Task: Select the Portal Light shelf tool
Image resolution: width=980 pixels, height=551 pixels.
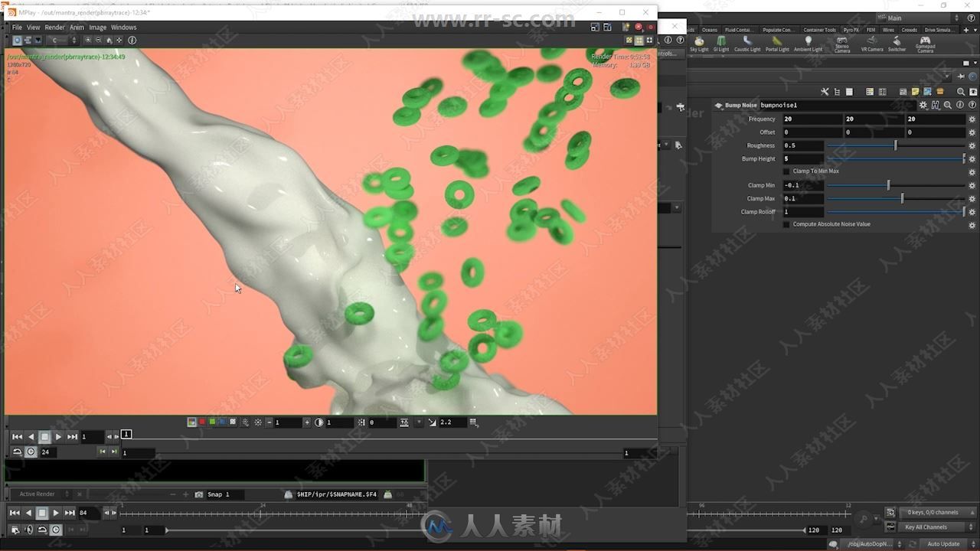Action: point(777,44)
